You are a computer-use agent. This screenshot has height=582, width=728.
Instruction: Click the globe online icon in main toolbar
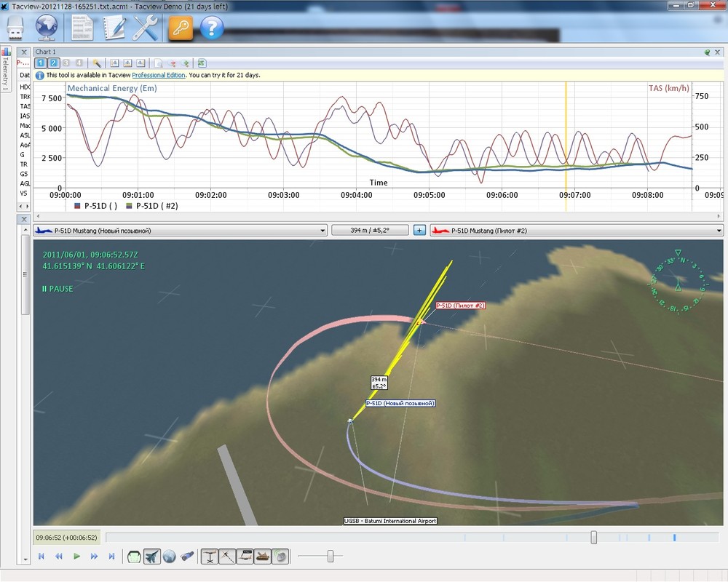(47, 28)
